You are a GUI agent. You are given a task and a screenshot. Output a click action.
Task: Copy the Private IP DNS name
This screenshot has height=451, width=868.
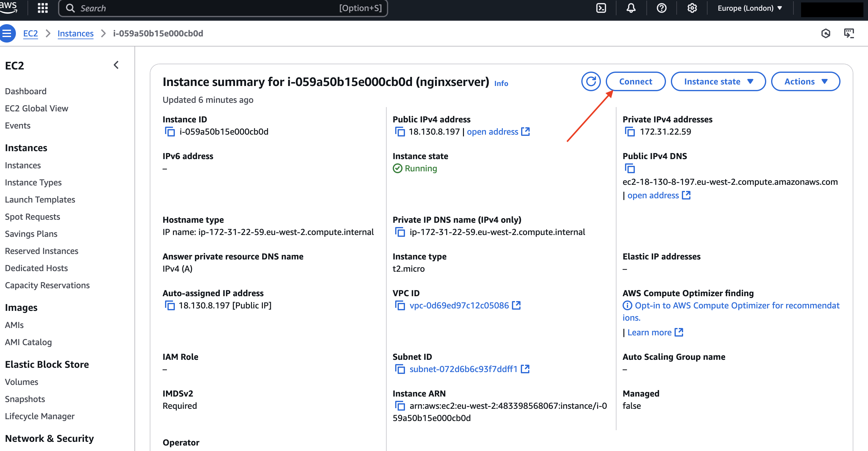tap(400, 232)
